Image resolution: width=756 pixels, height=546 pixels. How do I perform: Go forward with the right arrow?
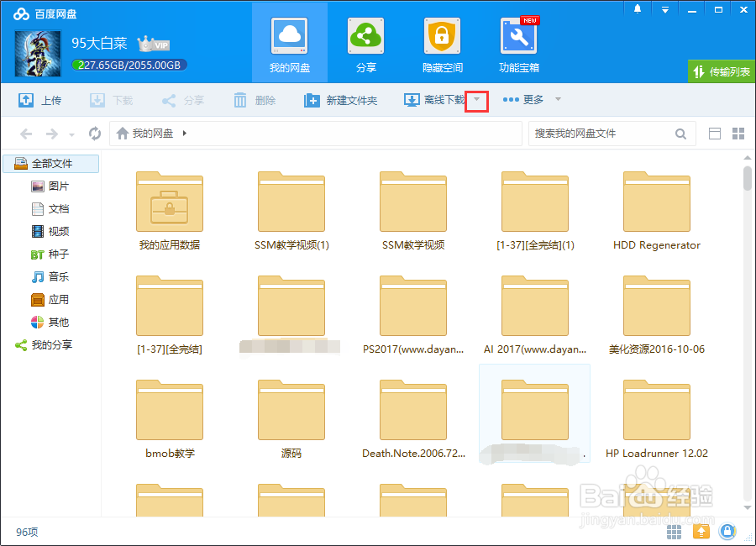[x=51, y=134]
